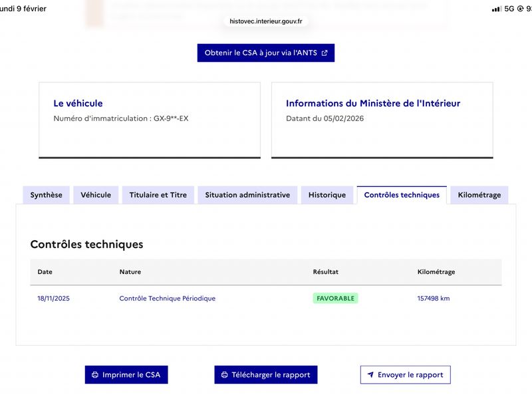Viewport: 532px width, 399px height.
Task: Click the printer icon on Télécharger le rapport
Action: (x=224, y=375)
